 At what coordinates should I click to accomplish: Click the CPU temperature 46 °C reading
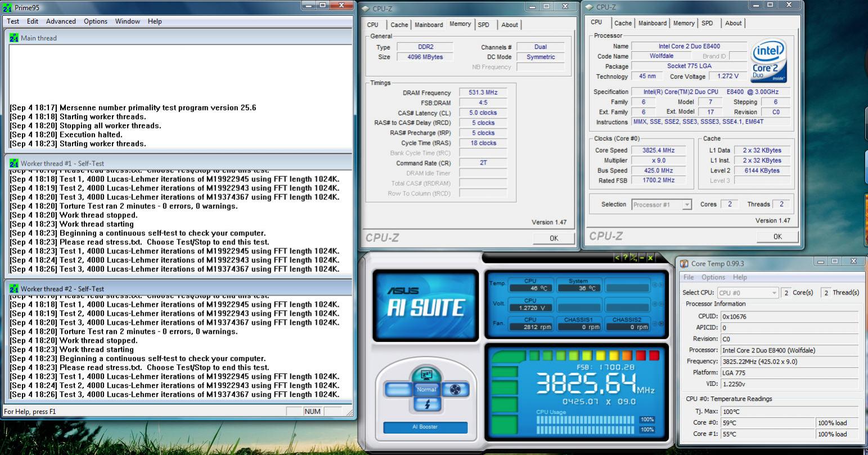coord(530,288)
